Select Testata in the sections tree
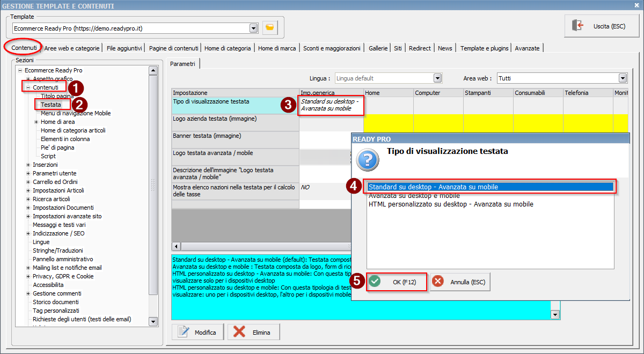The width and height of the screenshot is (644, 354). point(51,105)
